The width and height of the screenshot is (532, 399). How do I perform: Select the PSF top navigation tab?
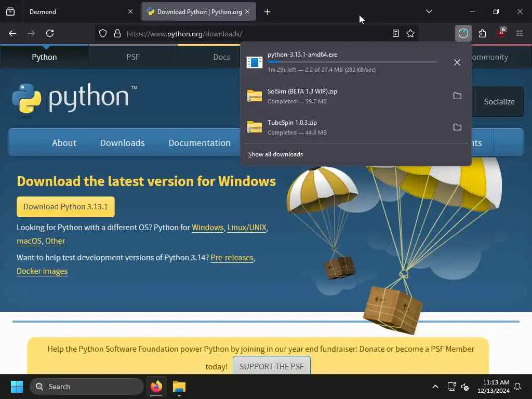[132, 57]
